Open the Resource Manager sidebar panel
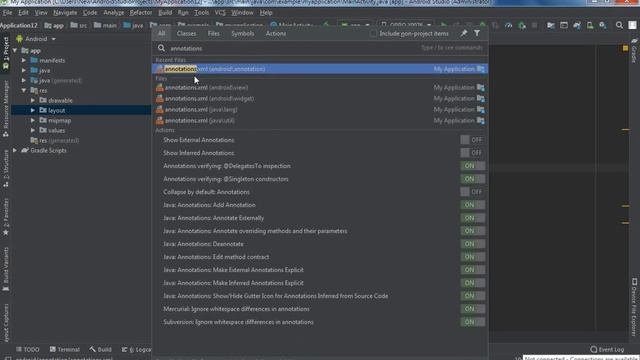The height and width of the screenshot is (360, 640). pos(6,108)
